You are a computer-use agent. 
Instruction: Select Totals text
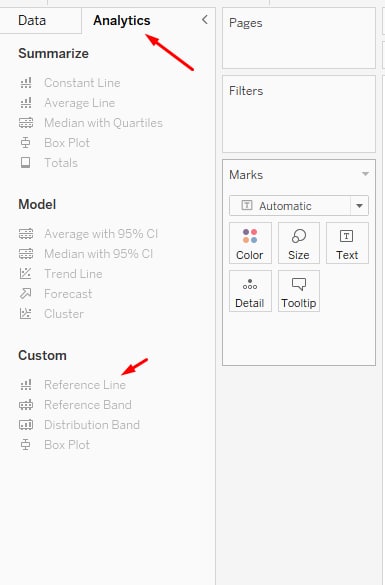61,163
